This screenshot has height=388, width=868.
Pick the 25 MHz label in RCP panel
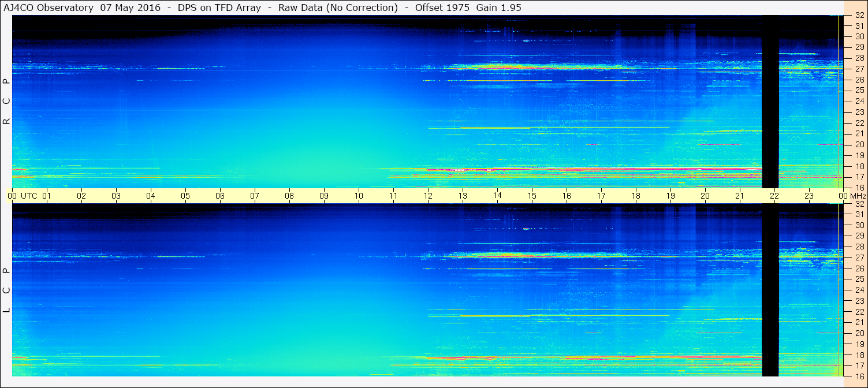(859, 91)
